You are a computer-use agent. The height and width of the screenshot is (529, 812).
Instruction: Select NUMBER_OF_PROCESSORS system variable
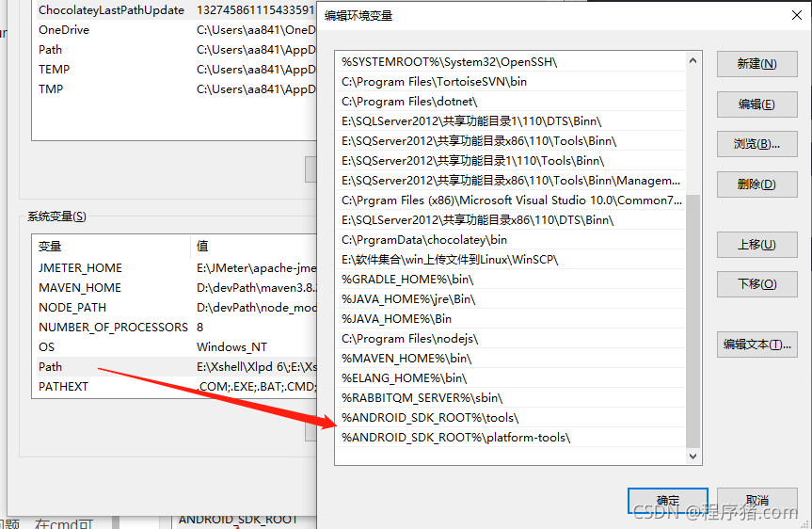[x=174, y=327]
